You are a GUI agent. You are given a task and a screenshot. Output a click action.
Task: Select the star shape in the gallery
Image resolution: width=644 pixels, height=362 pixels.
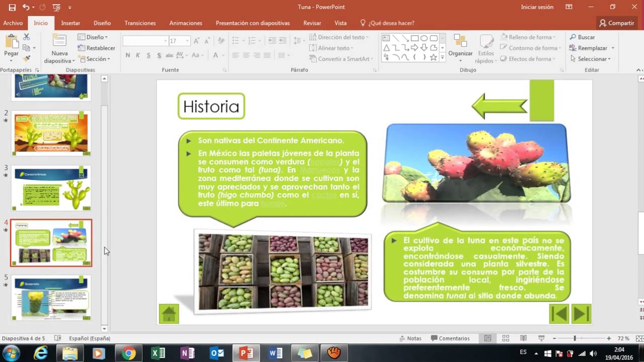coord(433,57)
